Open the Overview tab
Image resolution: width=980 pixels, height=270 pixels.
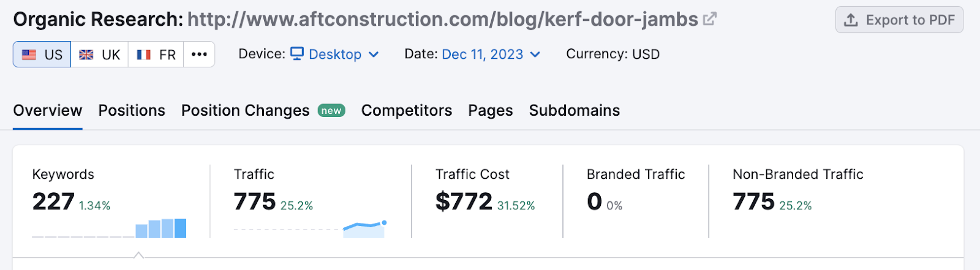tap(48, 110)
